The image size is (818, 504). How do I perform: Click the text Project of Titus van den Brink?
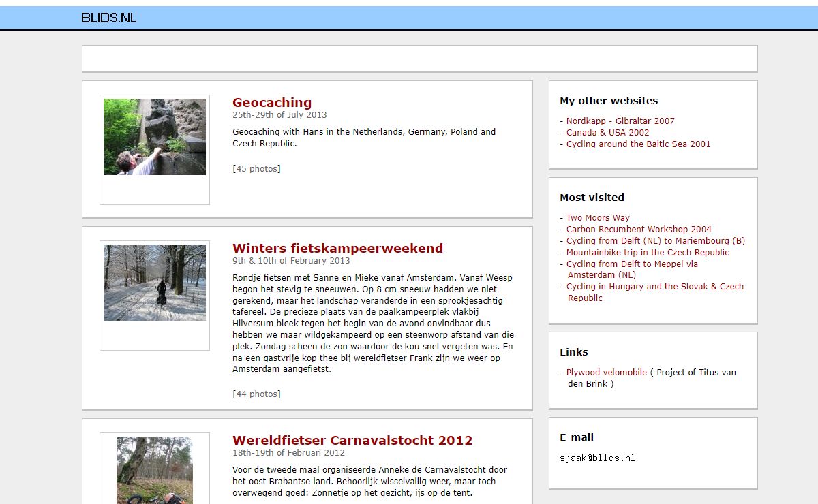[x=652, y=378]
